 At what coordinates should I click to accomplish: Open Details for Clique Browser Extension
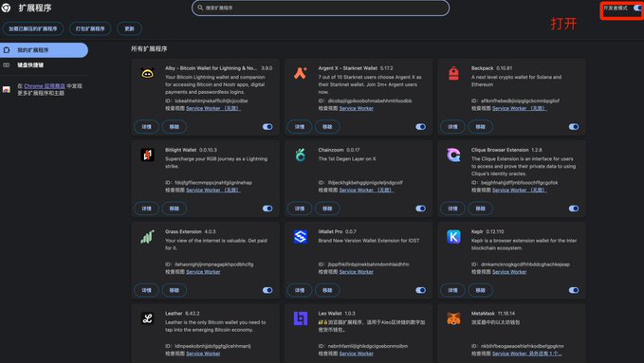click(x=452, y=209)
